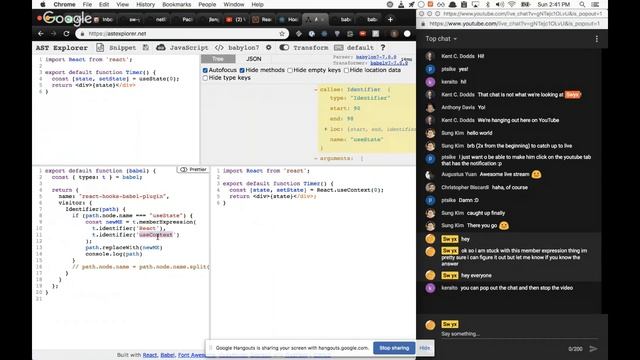Open the Wi-Fi status menu icon
Screen dimensions: 640x360
coord(511,4)
